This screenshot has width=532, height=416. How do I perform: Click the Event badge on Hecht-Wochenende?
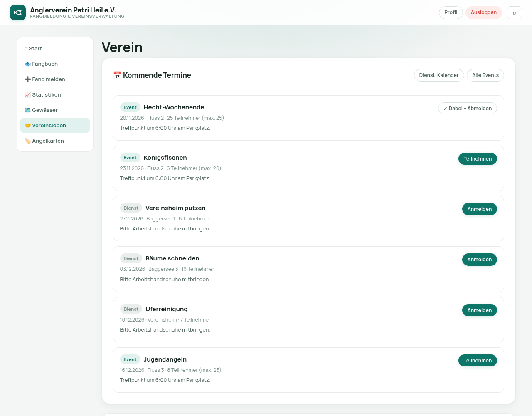click(130, 107)
